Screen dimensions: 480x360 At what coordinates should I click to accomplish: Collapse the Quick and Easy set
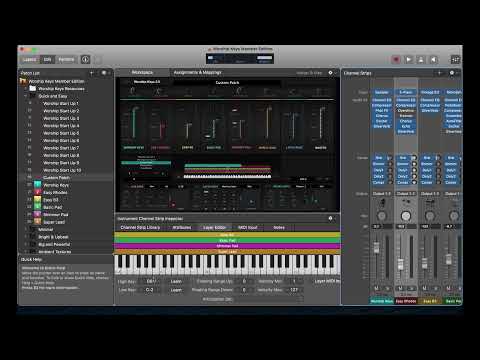click(26, 96)
